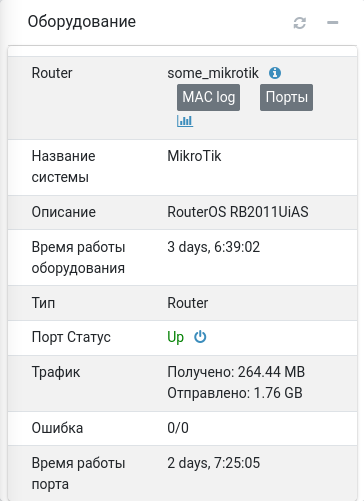Click the Порты button

pyautogui.click(x=286, y=97)
